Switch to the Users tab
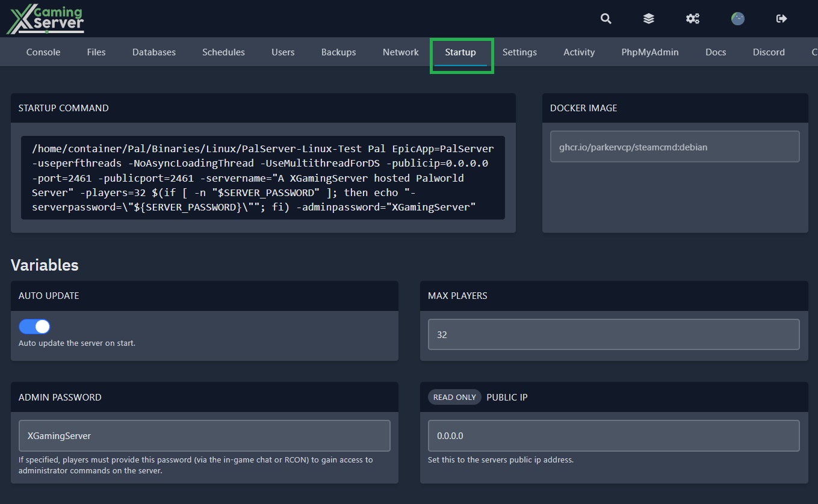Screen dimensions: 818x504 [283, 52]
